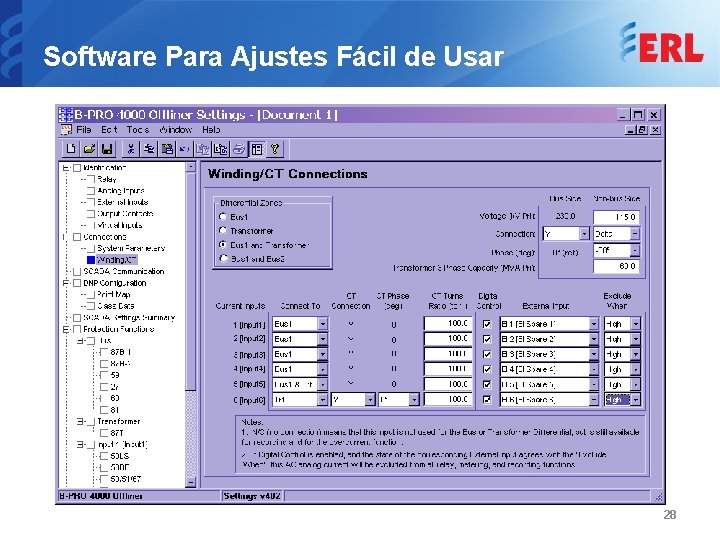Toggle Digital Control checkbox for Input4
The width and height of the screenshot is (720, 540).
[487, 369]
